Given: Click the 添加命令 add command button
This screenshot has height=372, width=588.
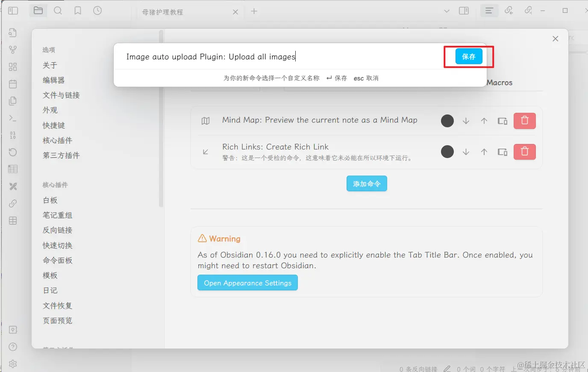Looking at the screenshot, I should [x=367, y=184].
